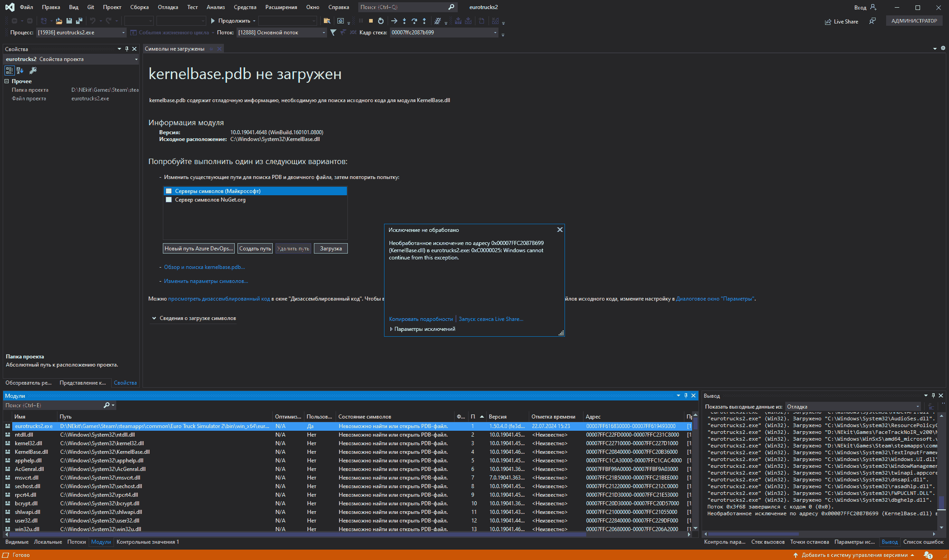Screen dimensions: 949x560
Task: Open the Продолжить button dropdown arrow
Action: tap(254, 21)
